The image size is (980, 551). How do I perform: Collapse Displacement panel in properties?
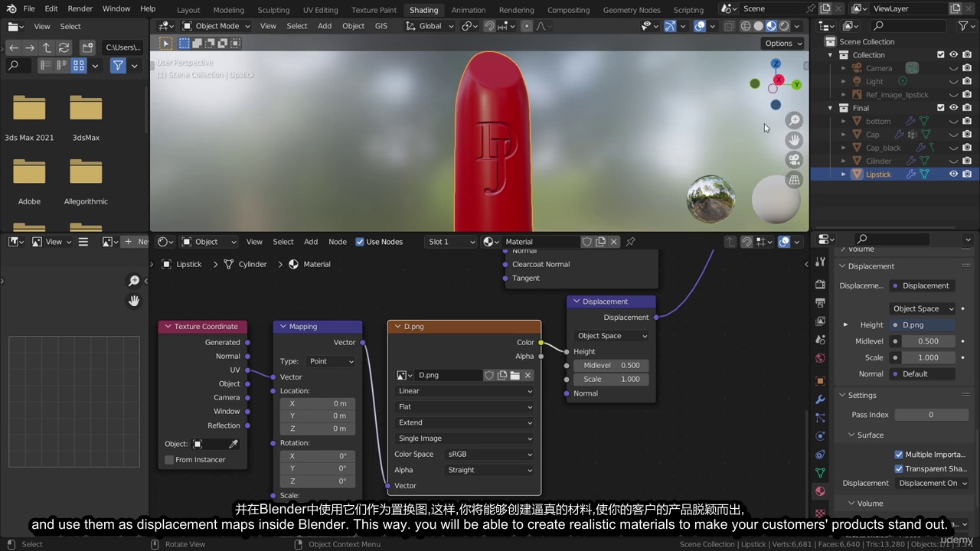[x=842, y=266]
